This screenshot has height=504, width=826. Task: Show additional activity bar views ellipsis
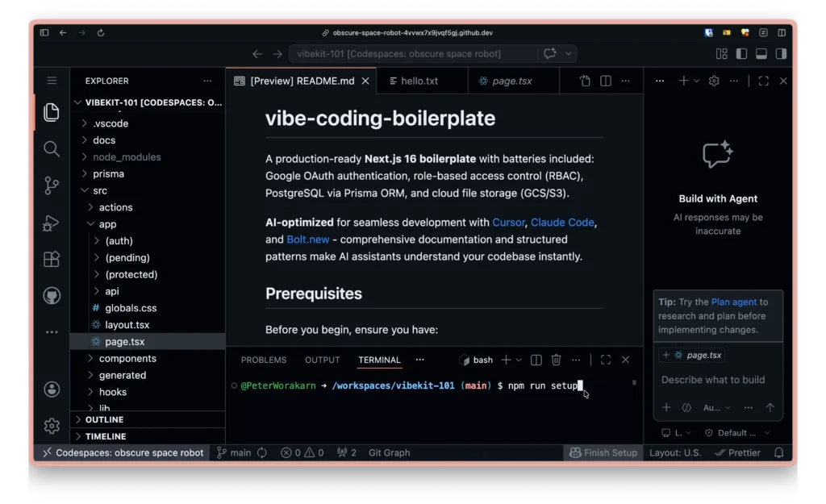click(52, 331)
